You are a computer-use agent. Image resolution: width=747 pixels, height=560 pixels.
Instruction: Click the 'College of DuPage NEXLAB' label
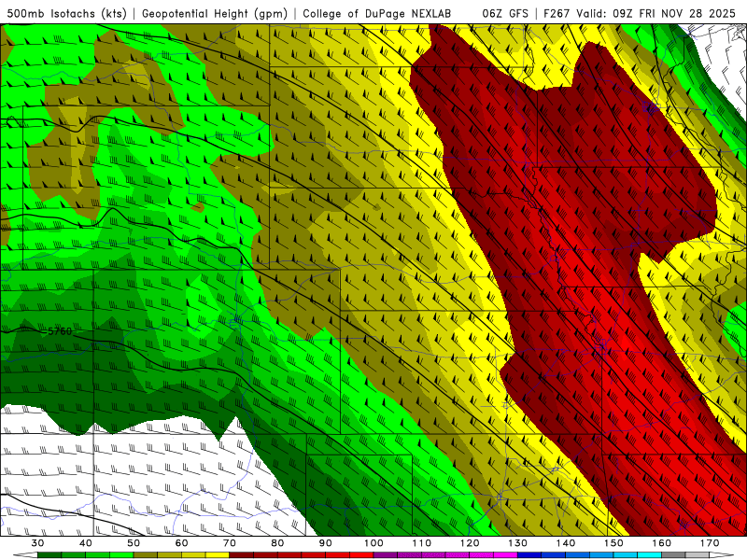[x=376, y=13]
